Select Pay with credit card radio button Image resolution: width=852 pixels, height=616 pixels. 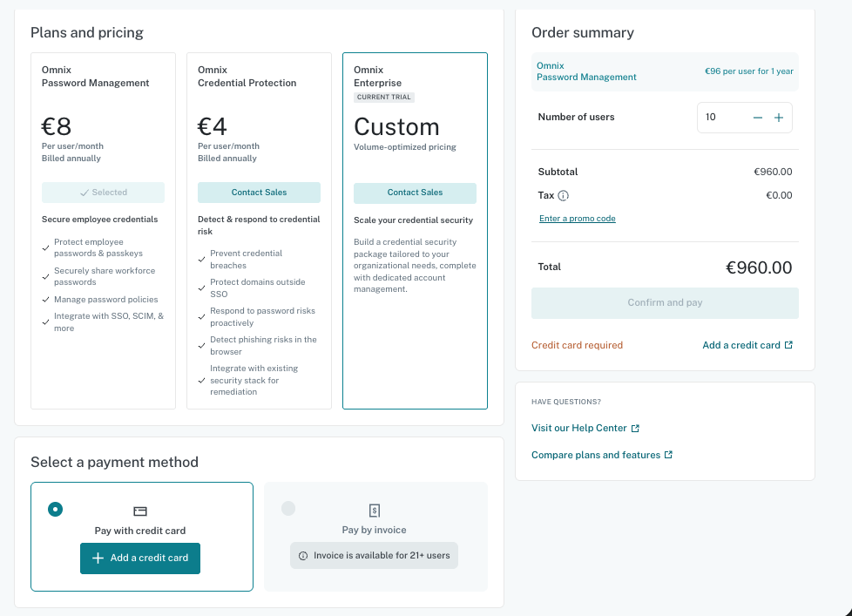(56, 509)
